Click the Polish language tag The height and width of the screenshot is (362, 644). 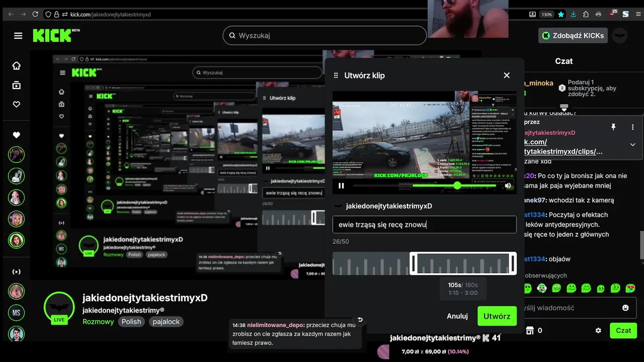tap(131, 322)
